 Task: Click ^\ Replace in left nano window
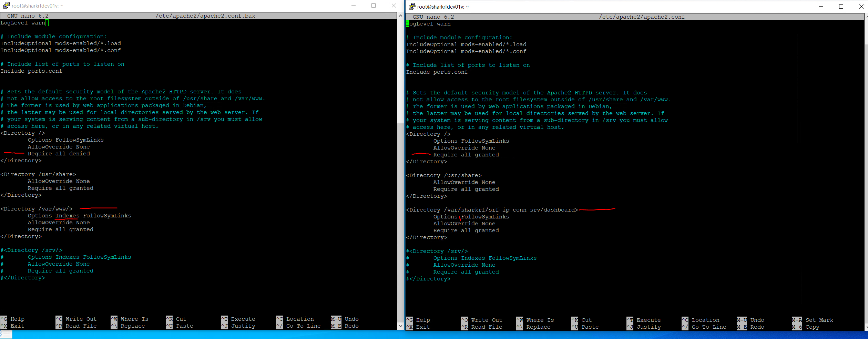click(x=128, y=326)
